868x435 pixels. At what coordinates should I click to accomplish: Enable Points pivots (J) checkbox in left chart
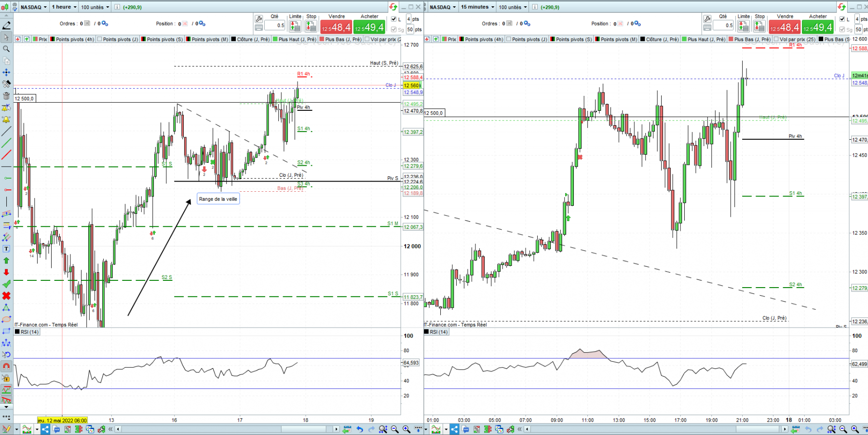coord(99,40)
